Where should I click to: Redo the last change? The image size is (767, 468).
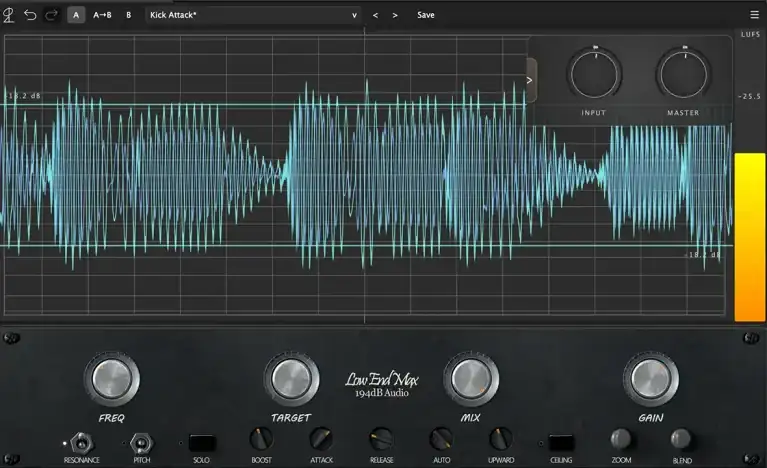click(51, 15)
